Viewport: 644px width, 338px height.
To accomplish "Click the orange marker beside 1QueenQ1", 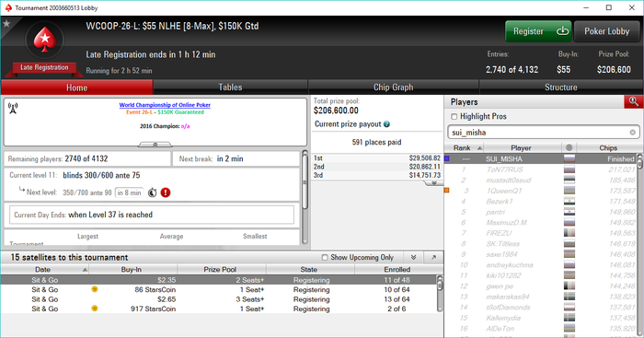I will (447, 191).
